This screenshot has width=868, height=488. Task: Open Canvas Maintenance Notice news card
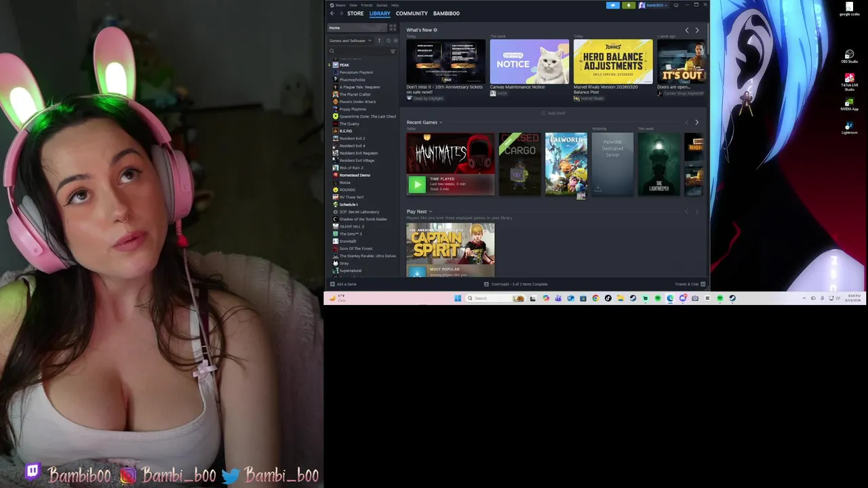point(530,62)
